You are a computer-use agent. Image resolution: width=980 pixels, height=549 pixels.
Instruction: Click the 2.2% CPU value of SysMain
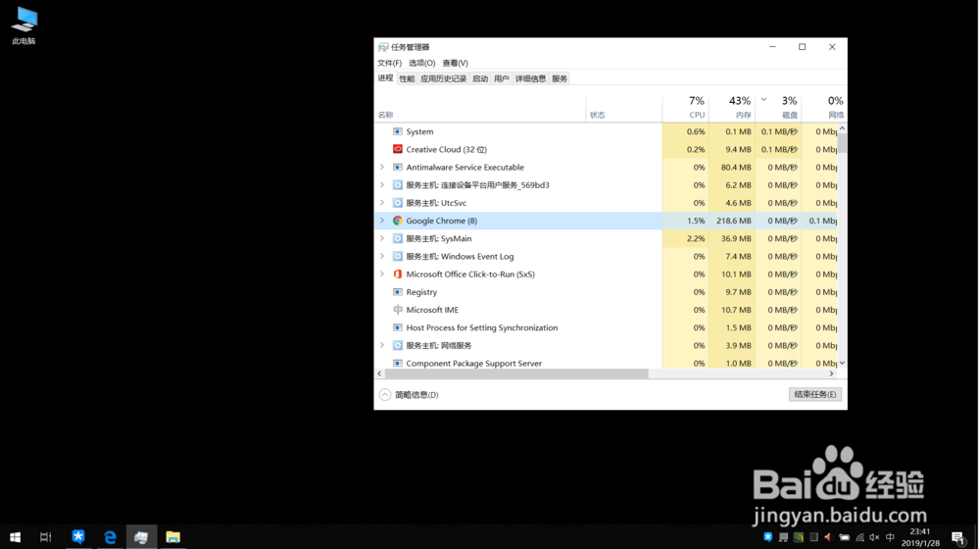(696, 239)
